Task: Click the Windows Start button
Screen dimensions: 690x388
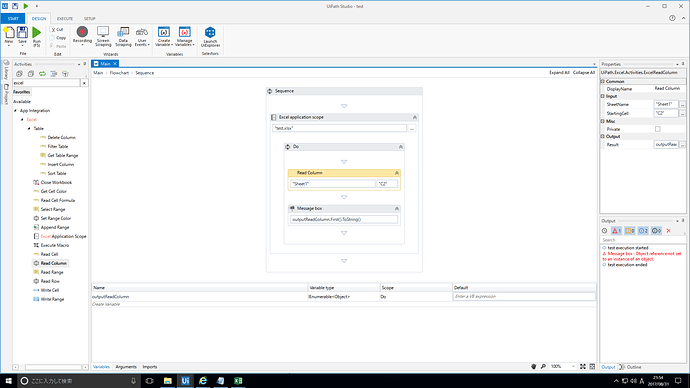Action: click(8, 381)
